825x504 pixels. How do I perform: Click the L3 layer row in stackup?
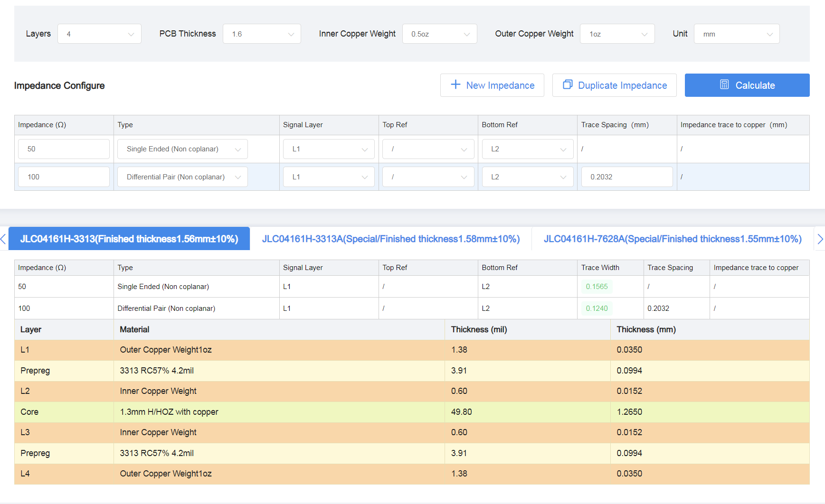(412, 432)
